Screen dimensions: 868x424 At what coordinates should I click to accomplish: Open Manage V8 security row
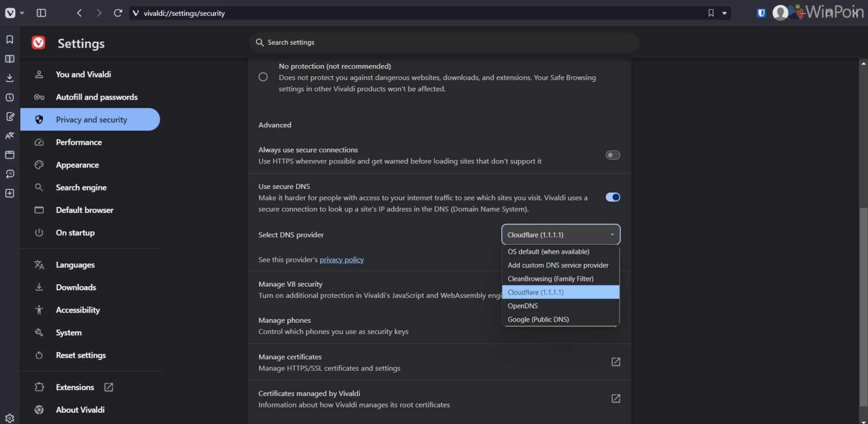click(x=440, y=289)
